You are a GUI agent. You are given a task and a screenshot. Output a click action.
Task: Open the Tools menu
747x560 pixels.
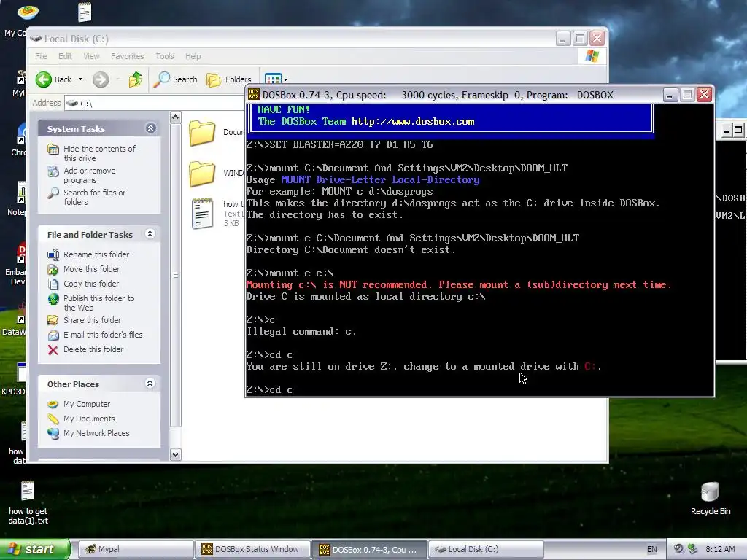click(164, 56)
